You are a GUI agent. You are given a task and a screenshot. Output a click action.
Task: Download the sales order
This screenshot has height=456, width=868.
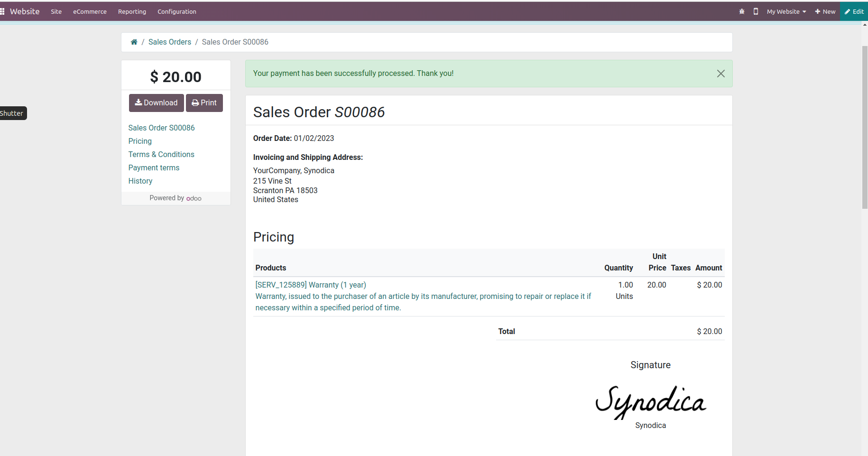[156, 103]
